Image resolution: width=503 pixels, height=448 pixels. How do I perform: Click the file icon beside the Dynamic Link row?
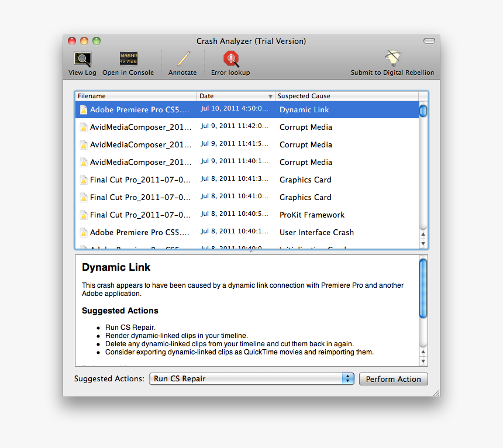(84, 110)
